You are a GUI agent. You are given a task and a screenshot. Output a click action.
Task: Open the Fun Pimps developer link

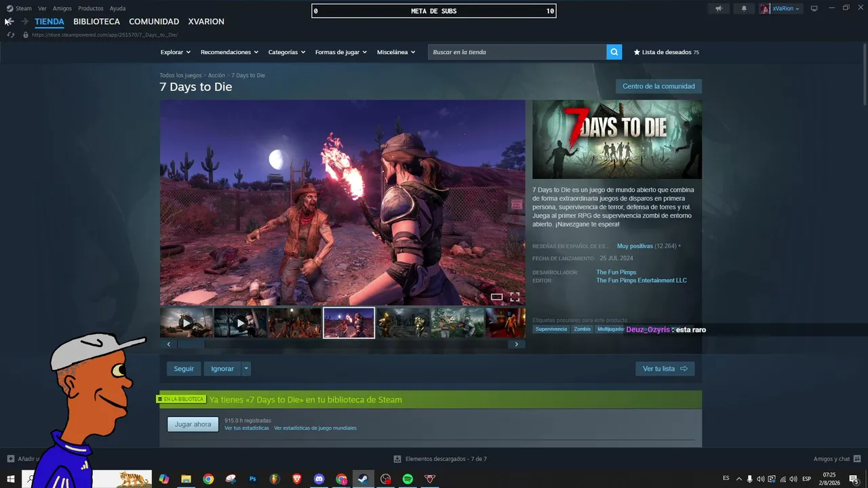click(616, 272)
